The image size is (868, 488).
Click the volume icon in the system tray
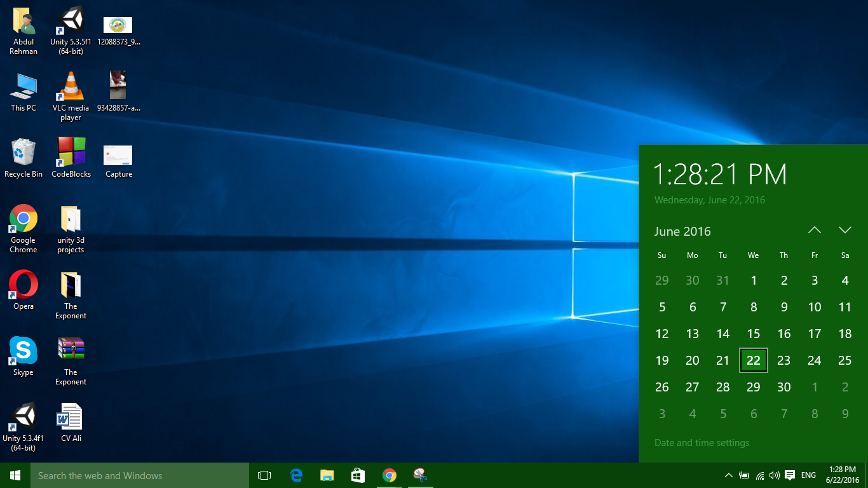point(775,475)
